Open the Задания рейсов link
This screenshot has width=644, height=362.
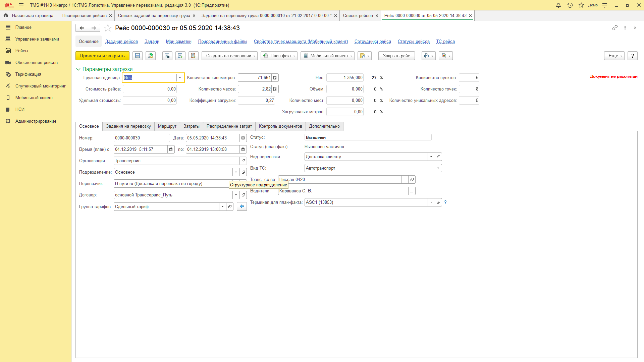click(121, 42)
